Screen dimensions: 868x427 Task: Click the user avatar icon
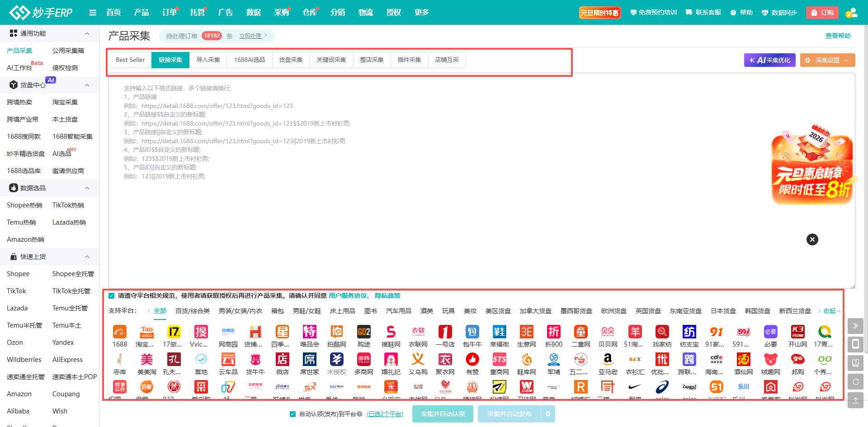click(x=851, y=13)
